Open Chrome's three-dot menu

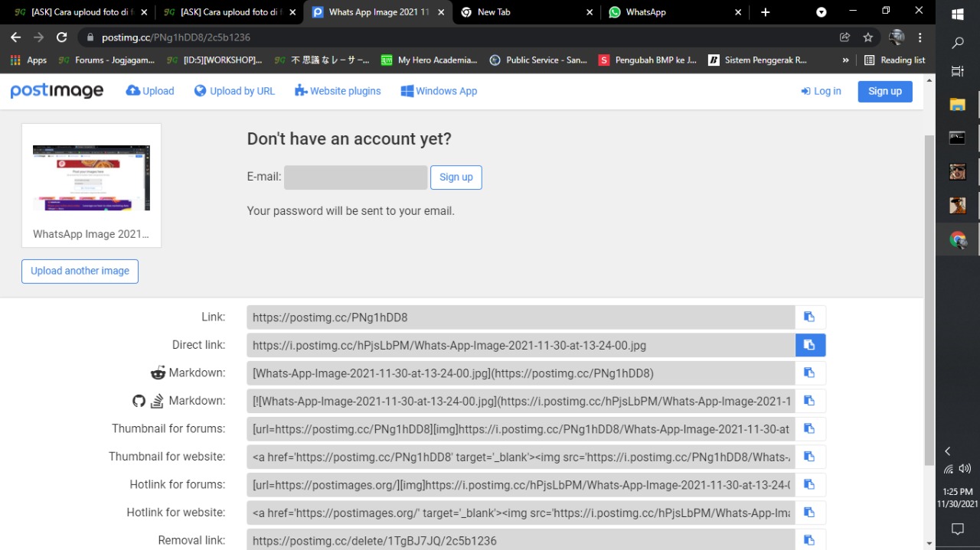pos(920,37)
